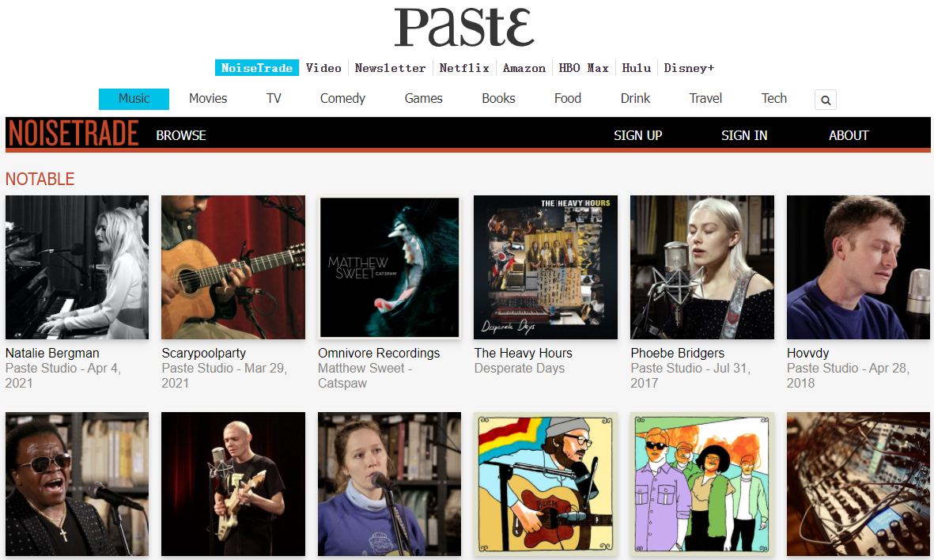Open the Disney+ link
Viewport: 934px width, 560px height.
pos(689,68)
